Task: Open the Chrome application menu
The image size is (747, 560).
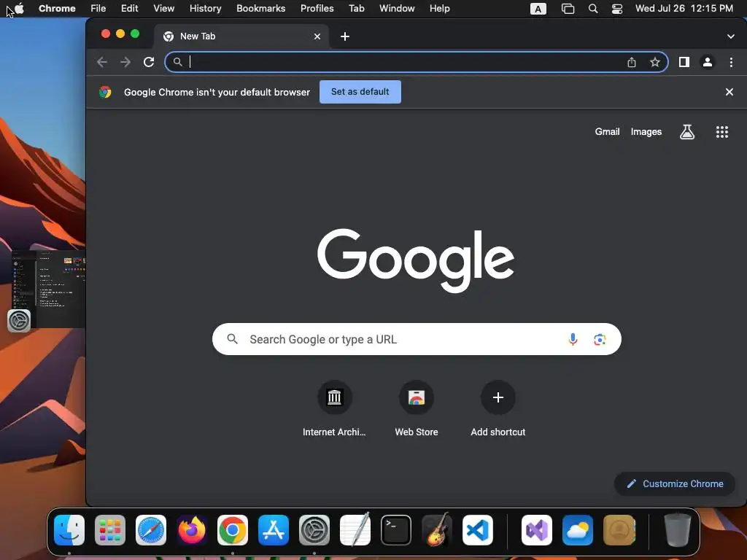Action: 57,9
